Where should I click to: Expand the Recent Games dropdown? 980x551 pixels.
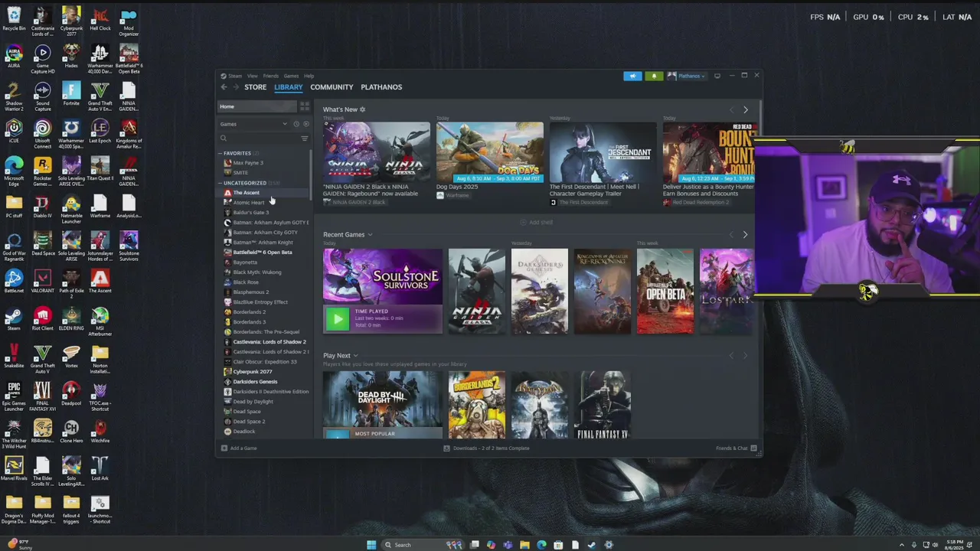pyautogui.click(x=370, y=235)
